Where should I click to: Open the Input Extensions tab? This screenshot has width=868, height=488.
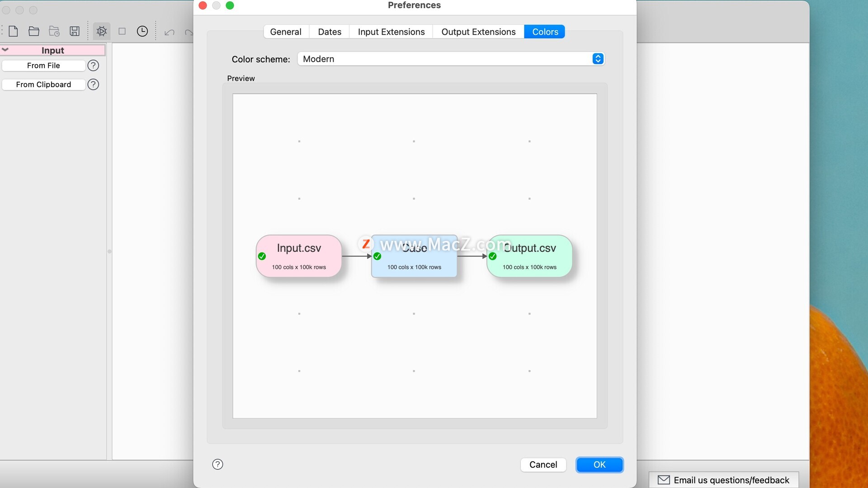click(x=391, y=32)
